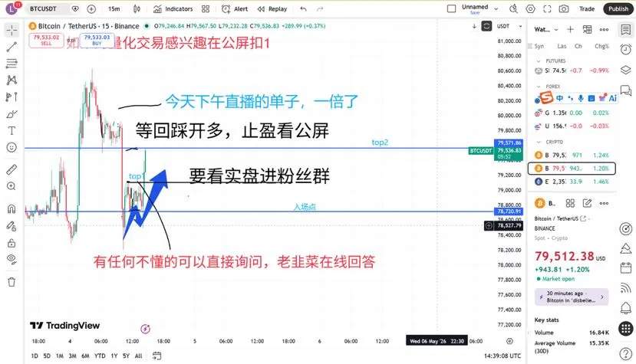Open chart settings hexagon icon
636x364 pixels.
531,9
